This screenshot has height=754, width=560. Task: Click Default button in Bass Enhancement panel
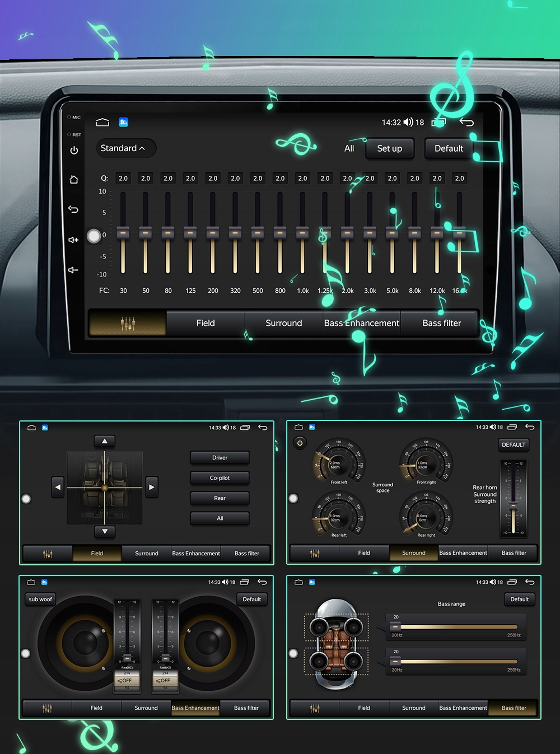click(x=252, y=600)
